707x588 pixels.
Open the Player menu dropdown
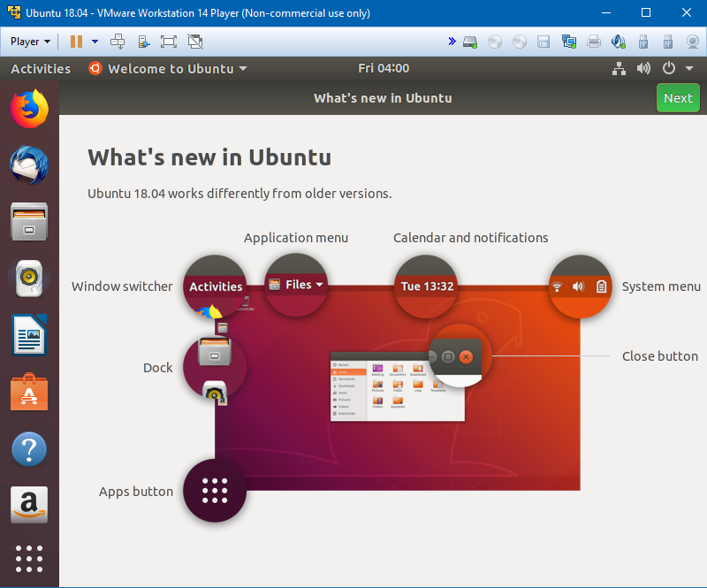tap(30, 42)
